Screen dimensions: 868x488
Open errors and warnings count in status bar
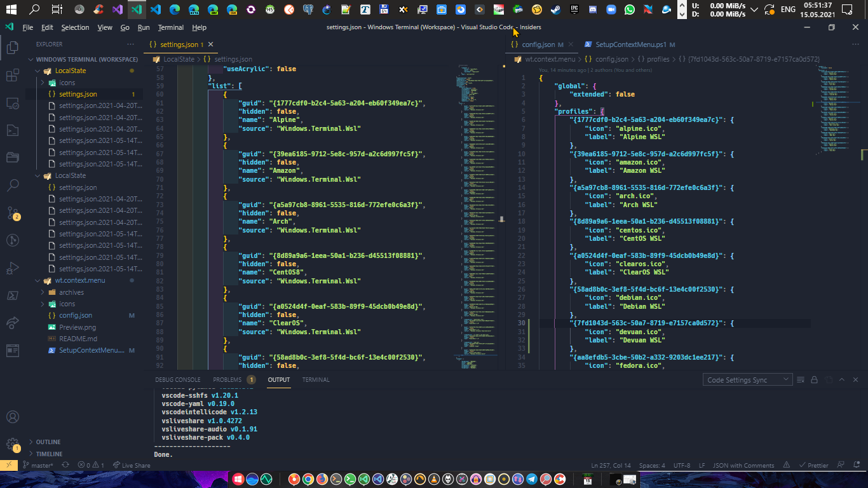(x=91, y=465)
